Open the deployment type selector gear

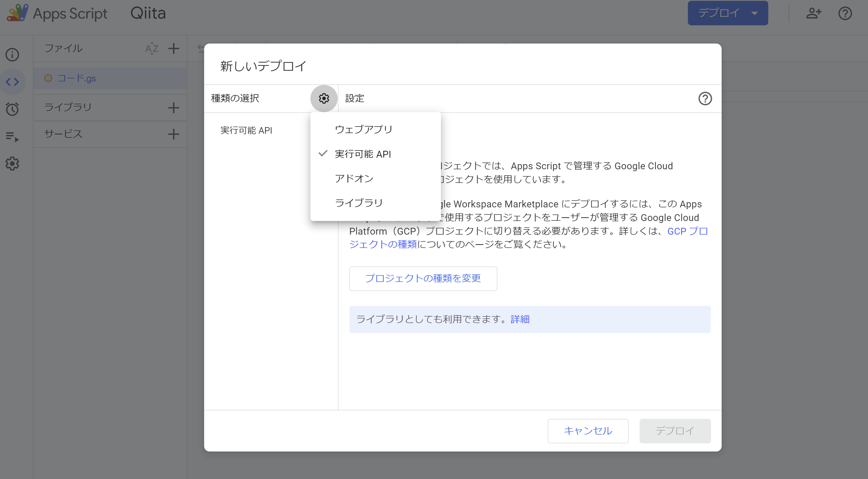point(323,98)
